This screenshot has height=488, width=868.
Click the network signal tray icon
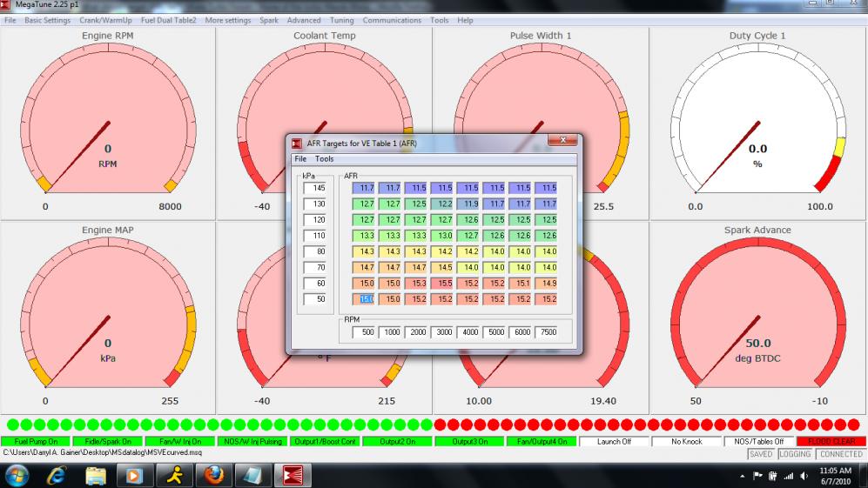(x=788, y=476)
